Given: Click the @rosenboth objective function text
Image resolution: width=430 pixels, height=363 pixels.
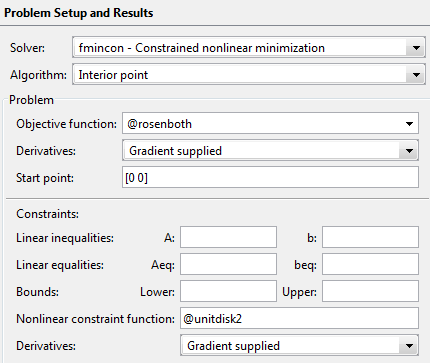Looking at the screenshot, I should click(x=159, y=124).
